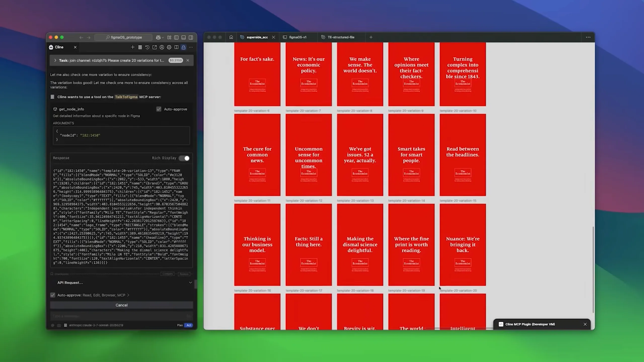Expand the Task header chevron
The image size is (644, 362).
pyautogui.click(x=55, y=60)
